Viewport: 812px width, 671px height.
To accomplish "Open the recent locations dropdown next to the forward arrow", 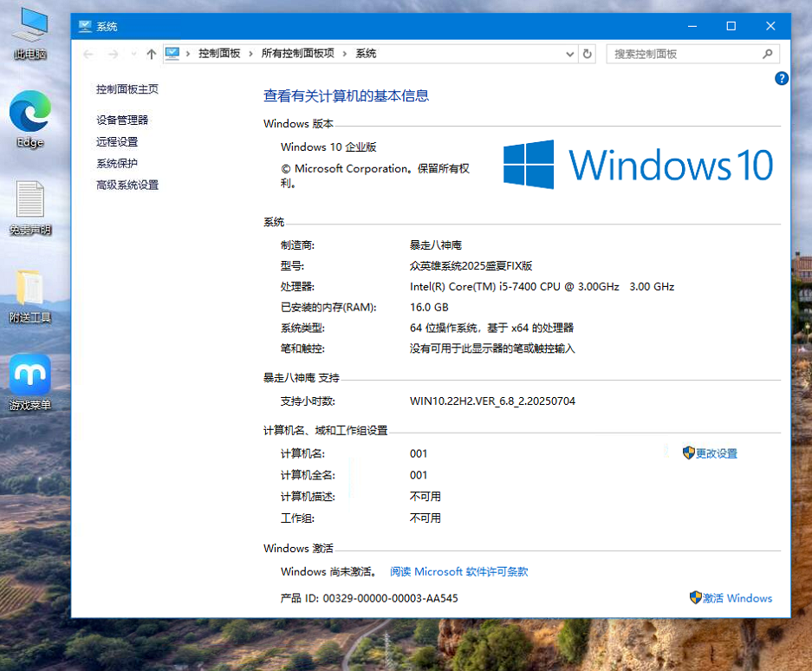I will pyautogui.click(x=133, y=54).
